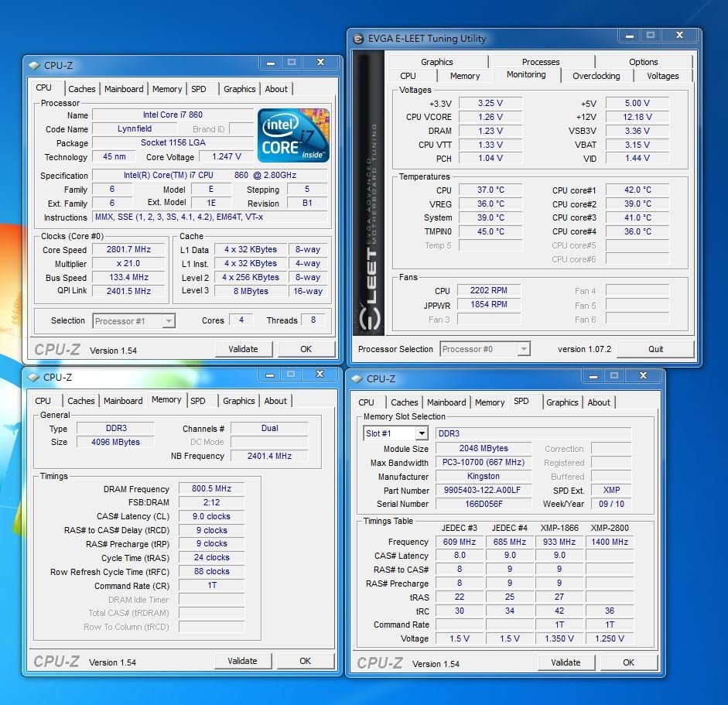Expand Processor #0 selection in E-LEET

pos(524,349)
